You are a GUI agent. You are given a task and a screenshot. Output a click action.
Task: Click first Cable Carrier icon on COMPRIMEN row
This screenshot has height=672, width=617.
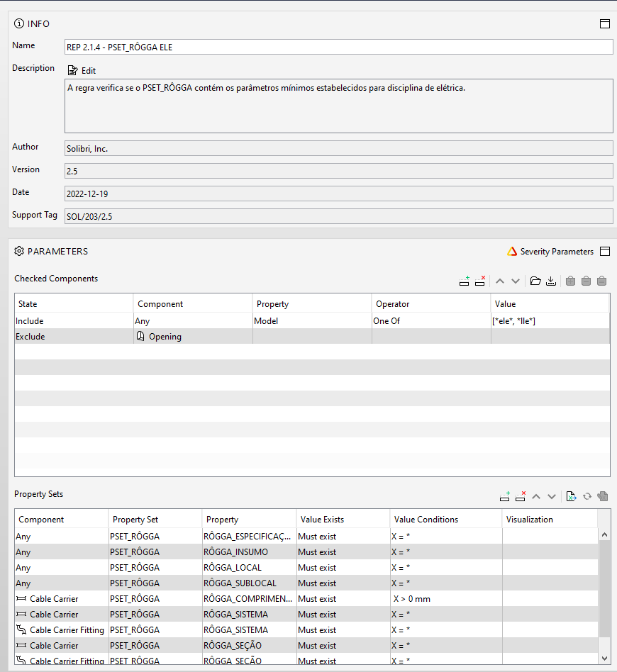21,598
